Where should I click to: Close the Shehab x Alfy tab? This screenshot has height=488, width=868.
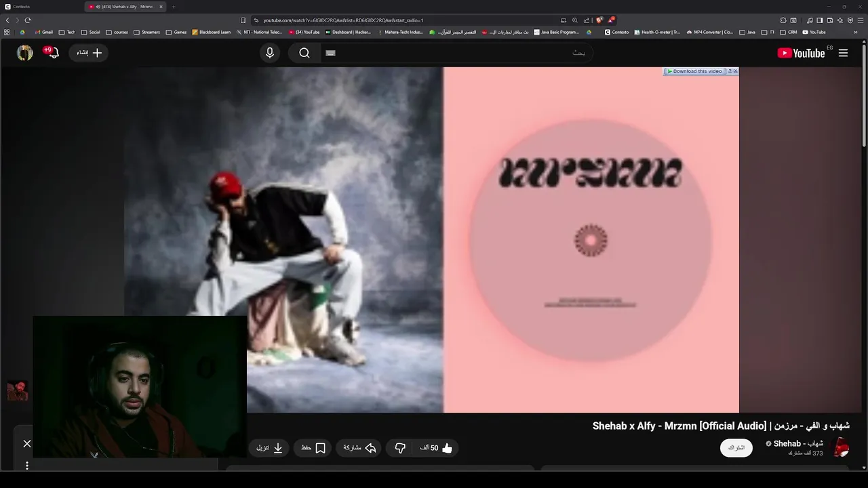pyautogui.click(x=161, y=7)
